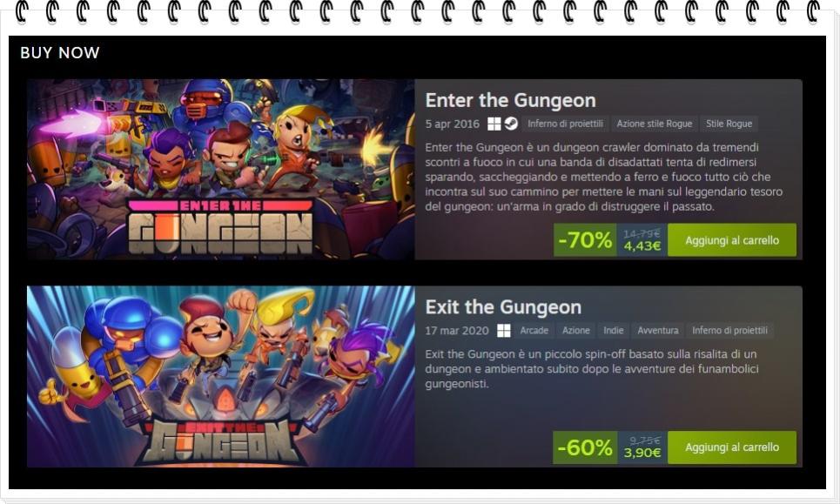Click the Exit the Gungeon banner artwork
Screen dimensions: 840x504
pyautogui.click(x=221, y=377)
